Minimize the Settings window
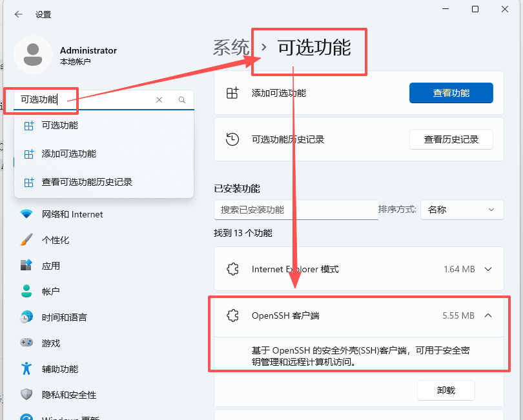 446,9
